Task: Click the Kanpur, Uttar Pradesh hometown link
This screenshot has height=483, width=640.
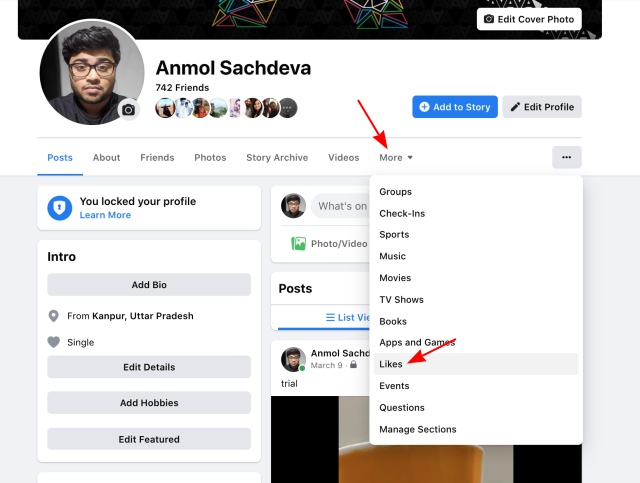Action: click(x=143, y=316)
